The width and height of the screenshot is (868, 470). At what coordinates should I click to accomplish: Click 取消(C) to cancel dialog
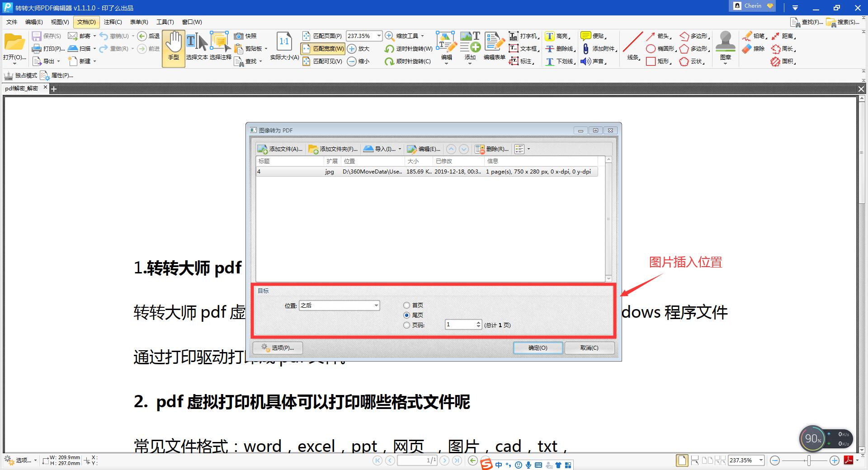(589, 348)
